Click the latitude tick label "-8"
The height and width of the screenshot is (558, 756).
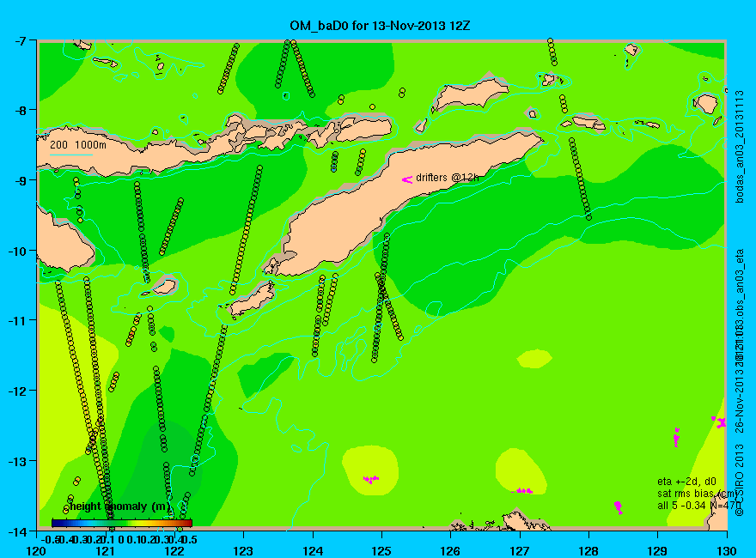[19, 110]
